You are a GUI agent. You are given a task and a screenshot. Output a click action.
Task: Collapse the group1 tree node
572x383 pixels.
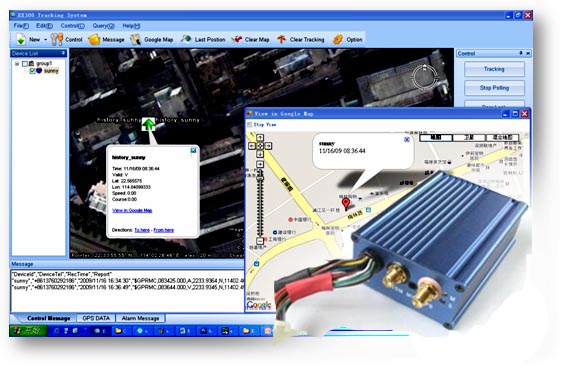[x=17, y=63]
